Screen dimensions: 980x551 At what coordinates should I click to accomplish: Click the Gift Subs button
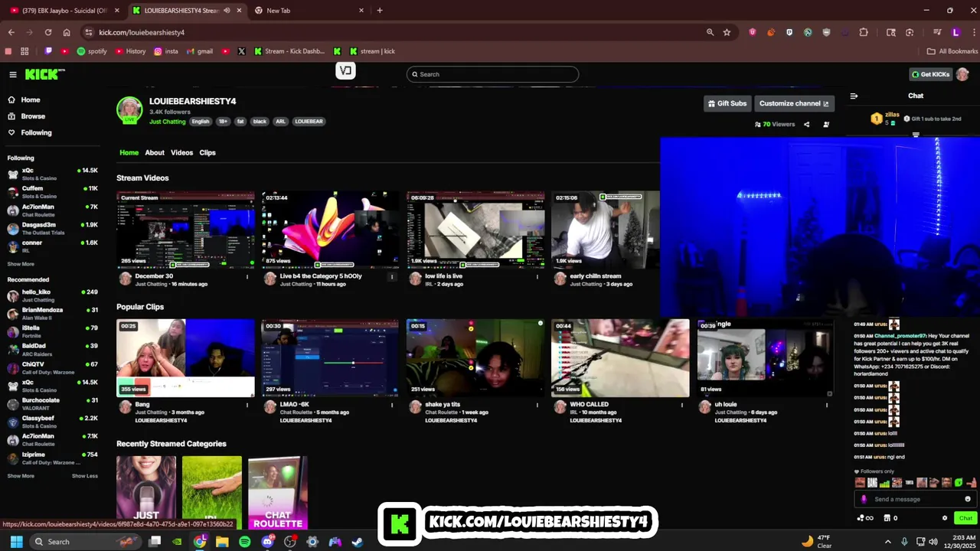[x=727, y=103]
